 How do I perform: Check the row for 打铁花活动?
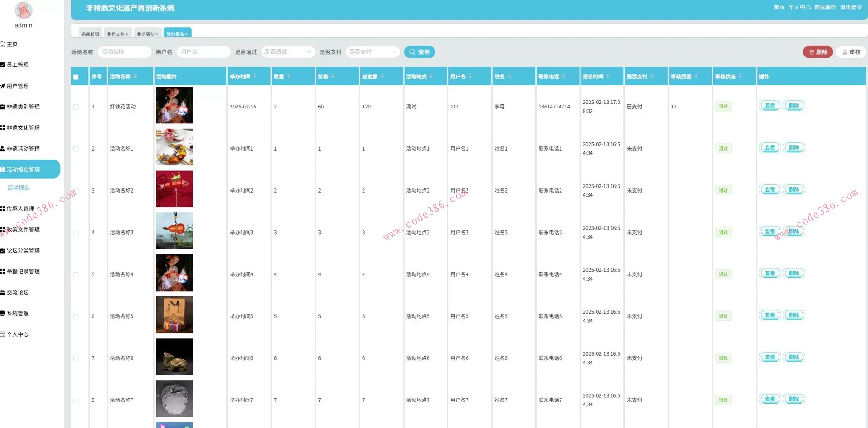76,107
